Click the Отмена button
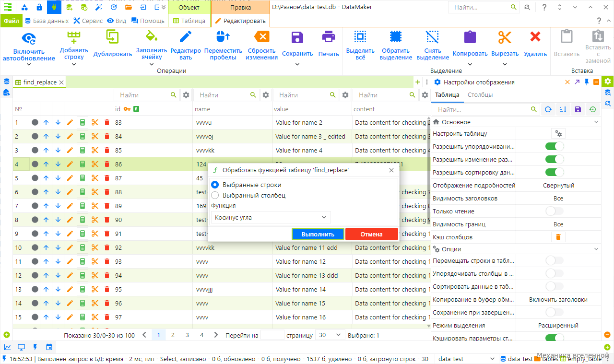 [371, 234]
